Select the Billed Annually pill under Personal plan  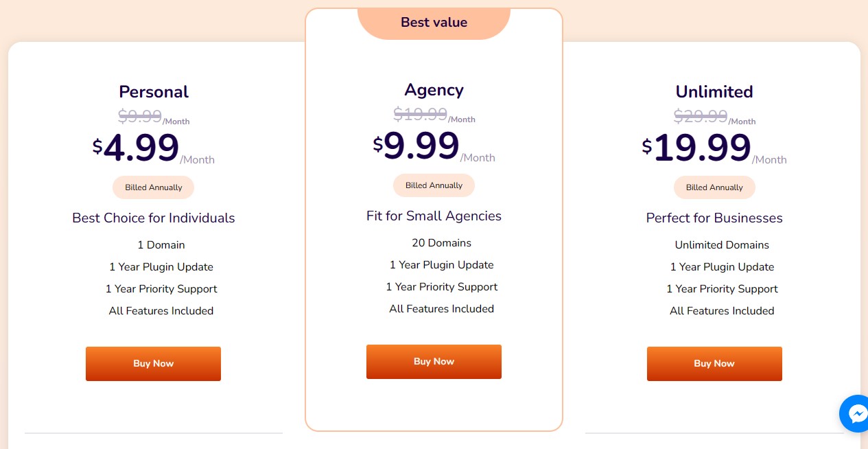click(x=153, y=187)
